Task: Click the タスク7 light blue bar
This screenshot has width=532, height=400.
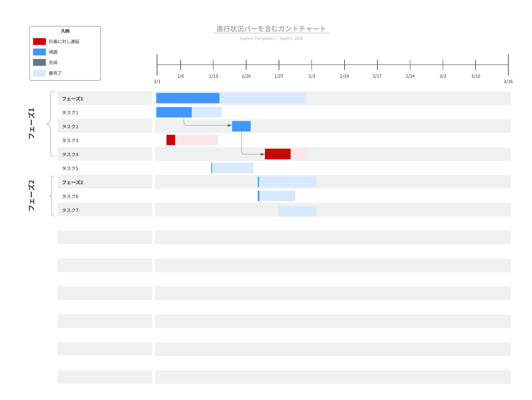Action: coord(297,211)
